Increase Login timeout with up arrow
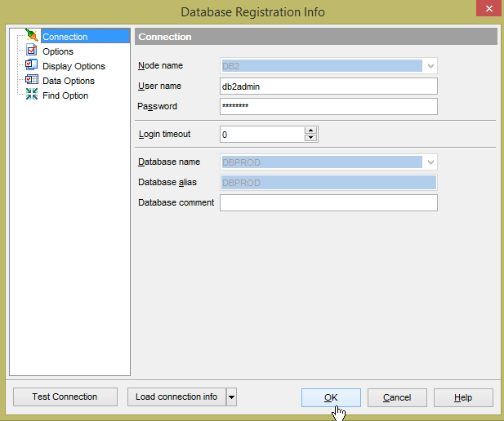Viewport: 504px width, 421px height. coord(310,130)
